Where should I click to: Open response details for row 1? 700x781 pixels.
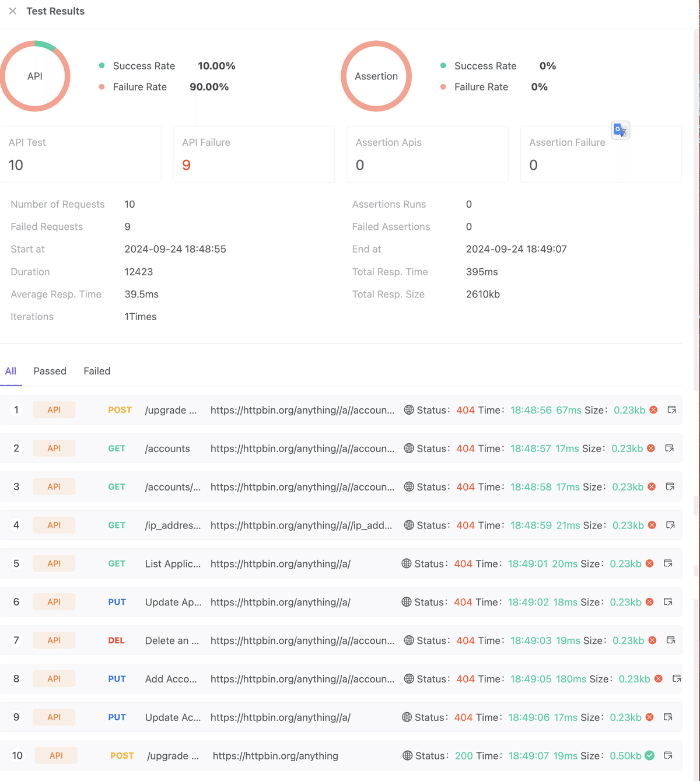pos(672,410)
